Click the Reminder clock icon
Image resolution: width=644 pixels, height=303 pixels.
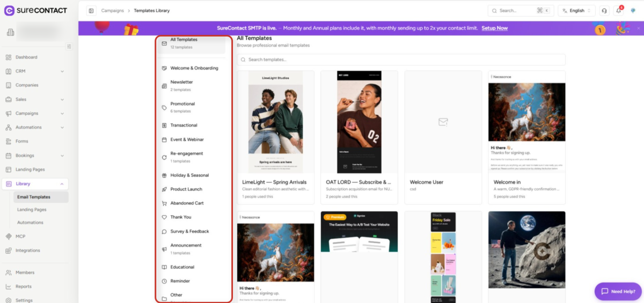tap(164, 281)
